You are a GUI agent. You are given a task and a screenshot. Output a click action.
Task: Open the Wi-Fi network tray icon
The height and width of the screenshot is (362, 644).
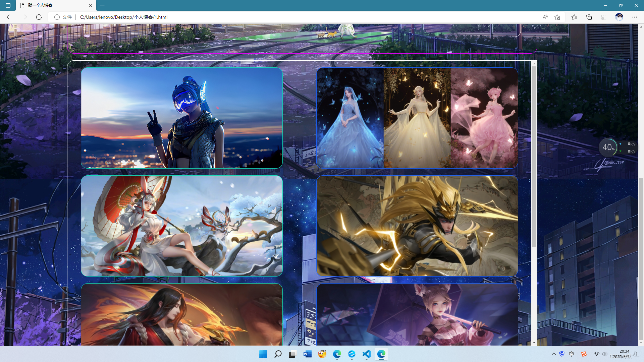click(x=597, y=354)
